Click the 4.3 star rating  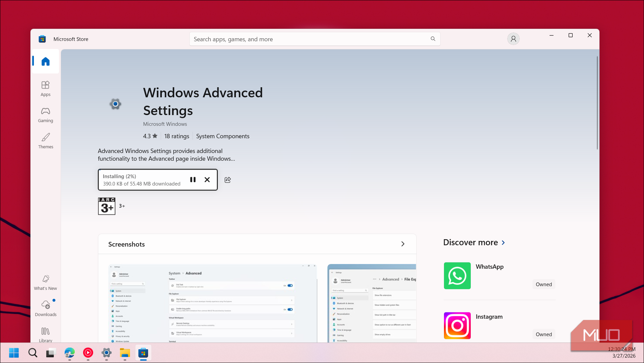pyautogui.click(x=150, y=136)
